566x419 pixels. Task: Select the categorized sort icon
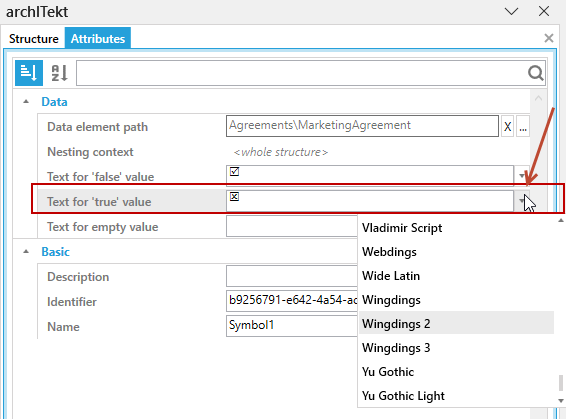click(x=29, y=73)
